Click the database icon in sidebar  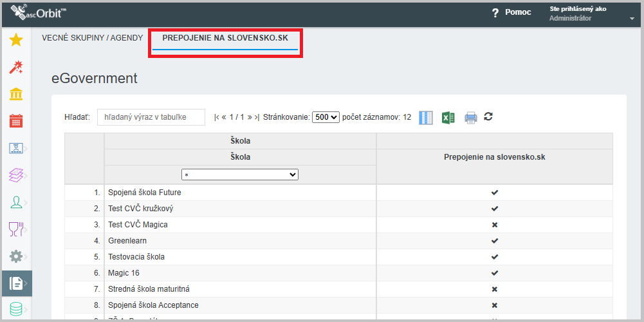(x=16, y=310)
